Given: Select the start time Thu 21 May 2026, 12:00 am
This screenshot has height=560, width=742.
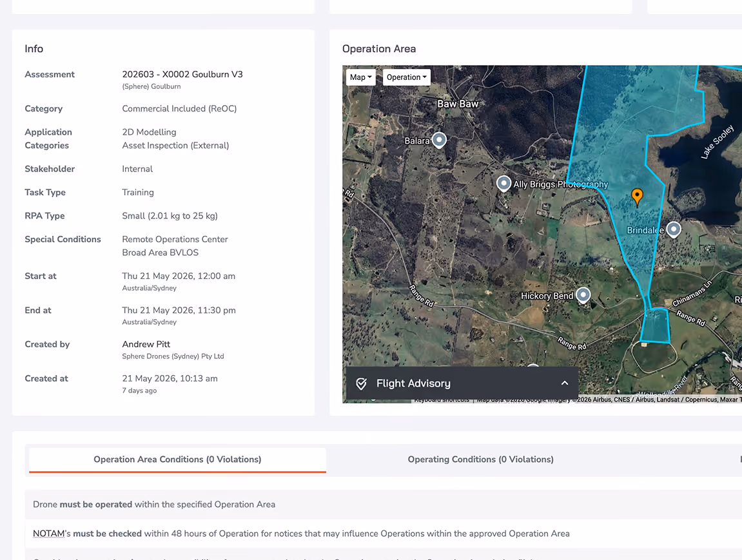Looking at the screenshot, I should pos(179,276).
